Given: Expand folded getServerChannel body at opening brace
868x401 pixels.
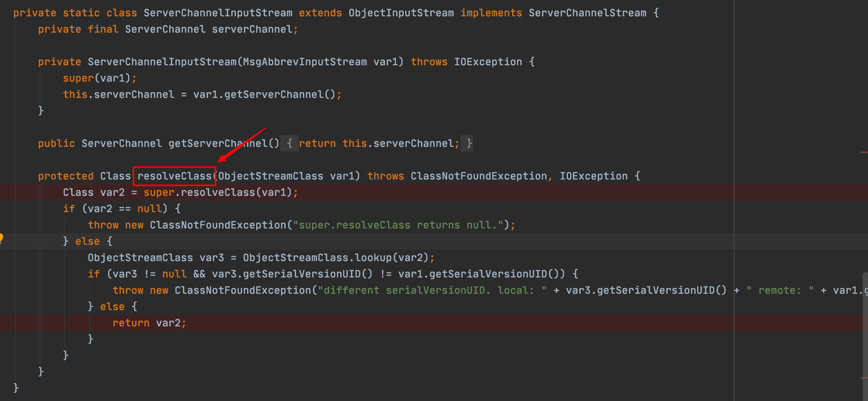Looking at the screenshot, I should pyautogui.click(x=289, y=143).
